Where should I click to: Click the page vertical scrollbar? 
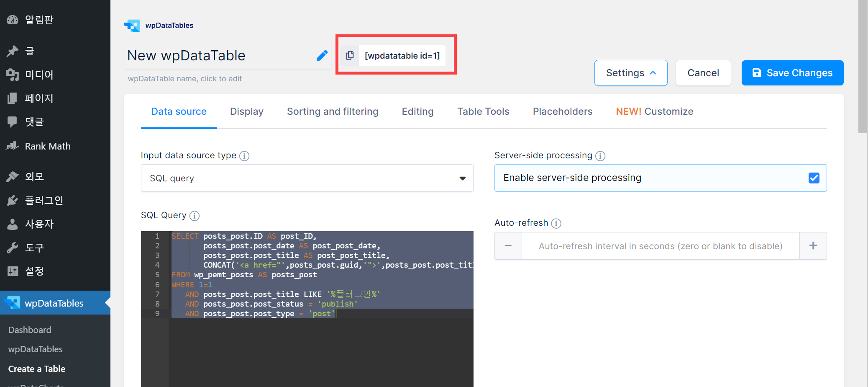863,67
